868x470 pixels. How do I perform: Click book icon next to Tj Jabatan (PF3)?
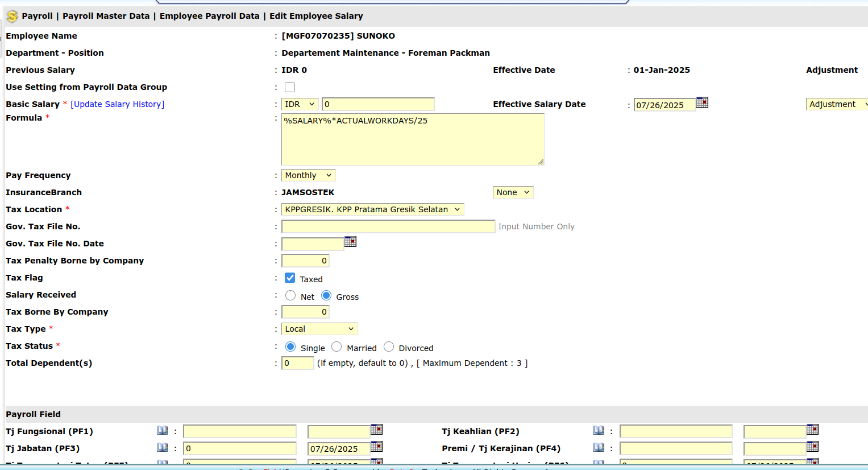(x=162, y=448)
